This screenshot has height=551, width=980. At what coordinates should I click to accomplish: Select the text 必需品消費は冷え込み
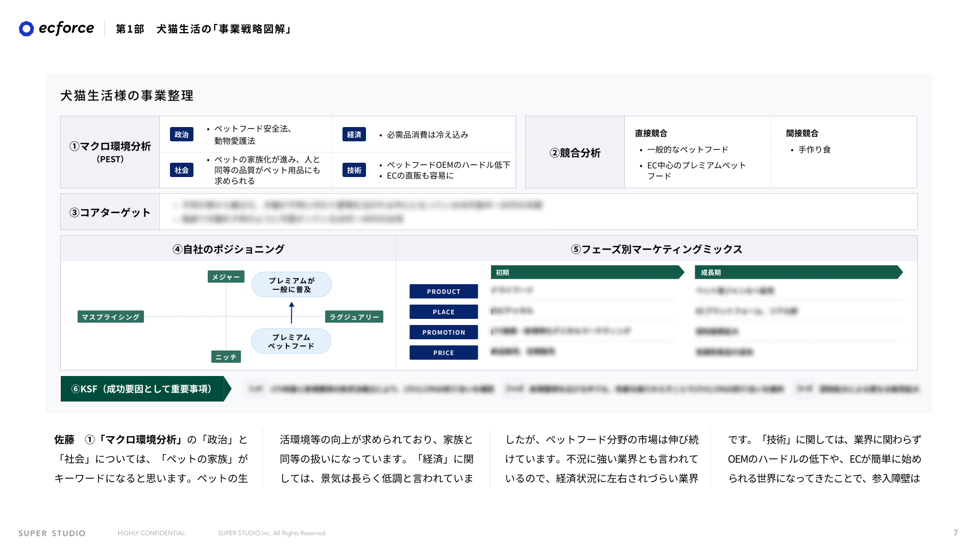pos(427,135)
